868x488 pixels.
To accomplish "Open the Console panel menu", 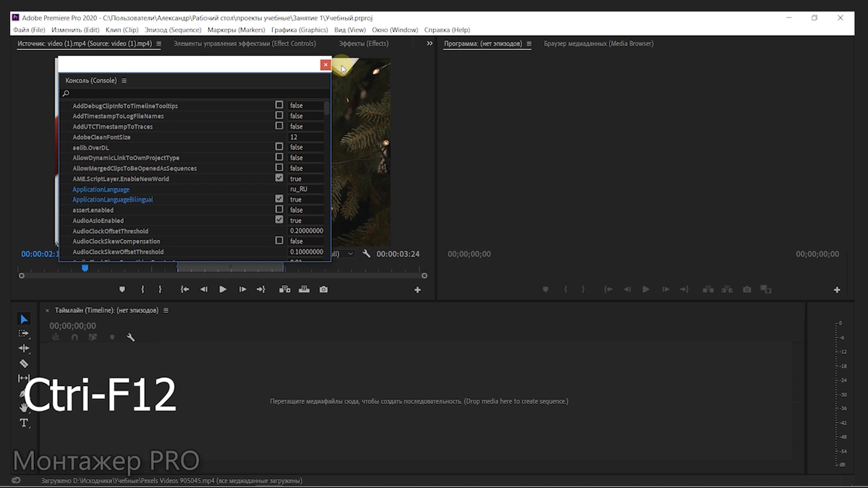I will click(124, 80).
